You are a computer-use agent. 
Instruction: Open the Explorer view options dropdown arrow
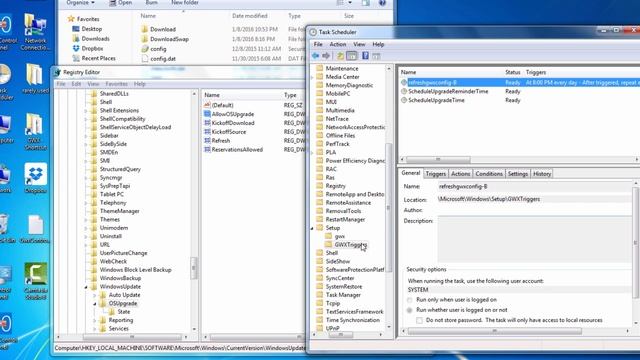coord(350,3)
